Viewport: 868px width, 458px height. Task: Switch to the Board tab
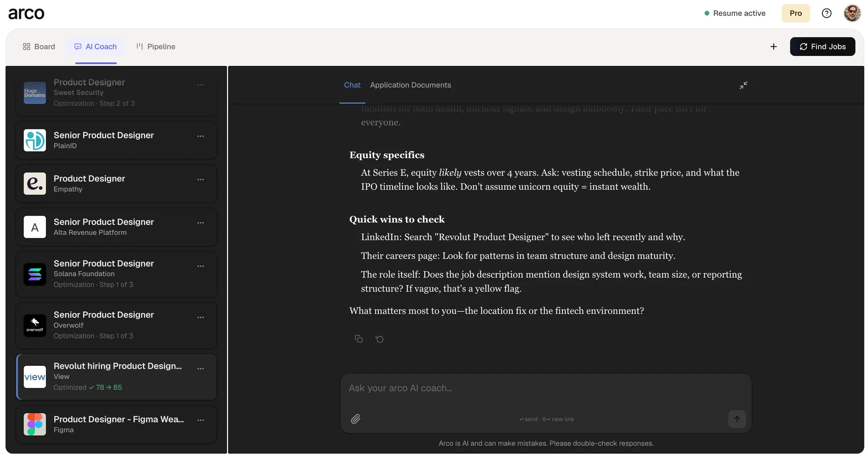(x=39, y=47)
